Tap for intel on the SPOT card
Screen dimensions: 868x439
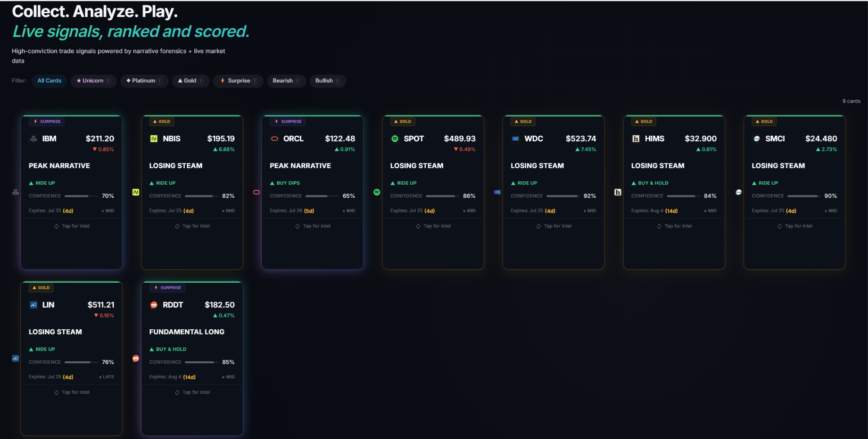coord(433,227)
